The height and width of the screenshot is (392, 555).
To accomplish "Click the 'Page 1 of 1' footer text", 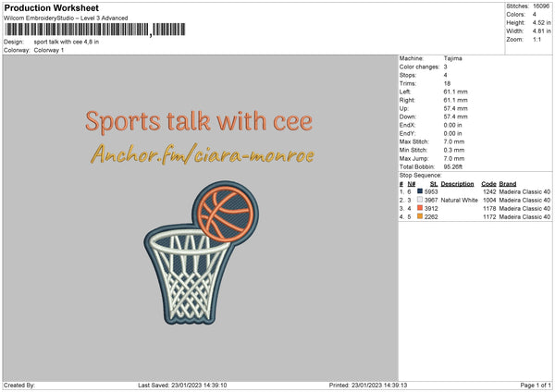I will 536,386.
